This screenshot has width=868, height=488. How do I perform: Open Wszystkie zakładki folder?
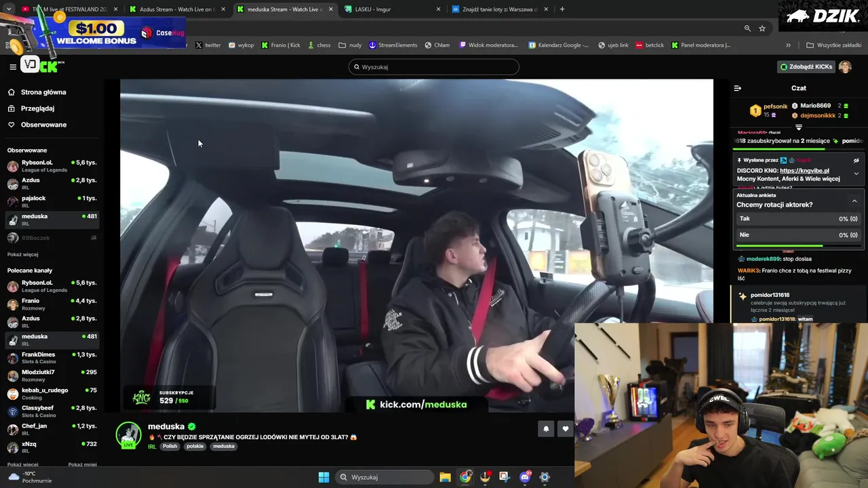point(834,45)
